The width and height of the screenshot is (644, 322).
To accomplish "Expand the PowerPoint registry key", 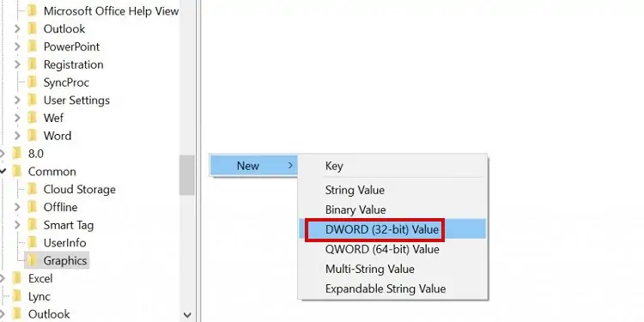I will click(x=17, y=46).
